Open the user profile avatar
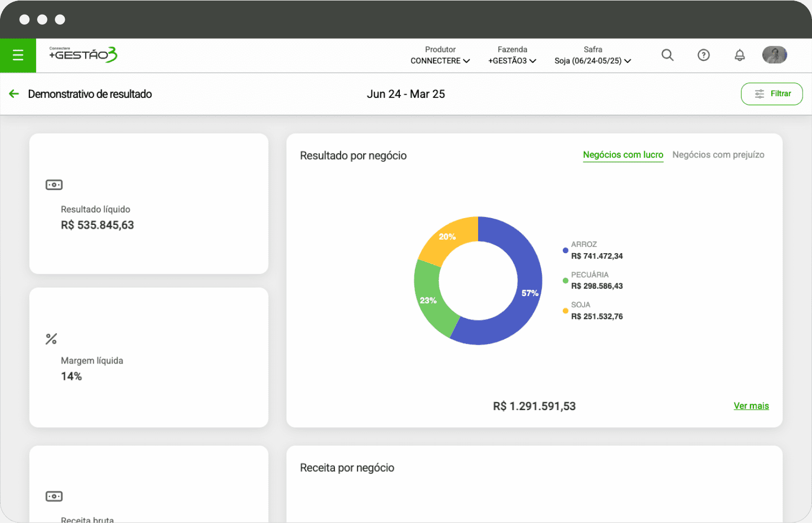Image resolution: width=812 pixels, height=523 pixels. (774, 55)
